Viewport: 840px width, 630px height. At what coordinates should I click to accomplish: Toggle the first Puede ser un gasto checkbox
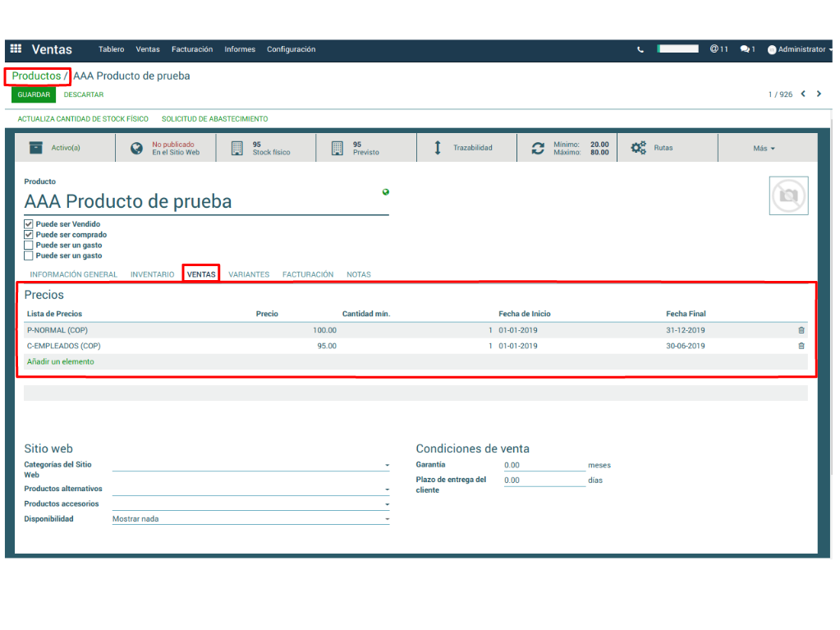[x=29, y=246]
